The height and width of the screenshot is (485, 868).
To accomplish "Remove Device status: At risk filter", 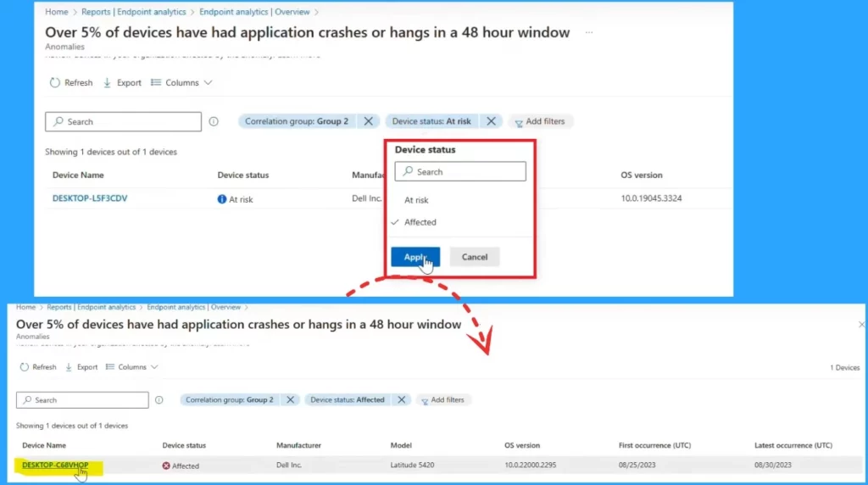I will pos(491,121).
